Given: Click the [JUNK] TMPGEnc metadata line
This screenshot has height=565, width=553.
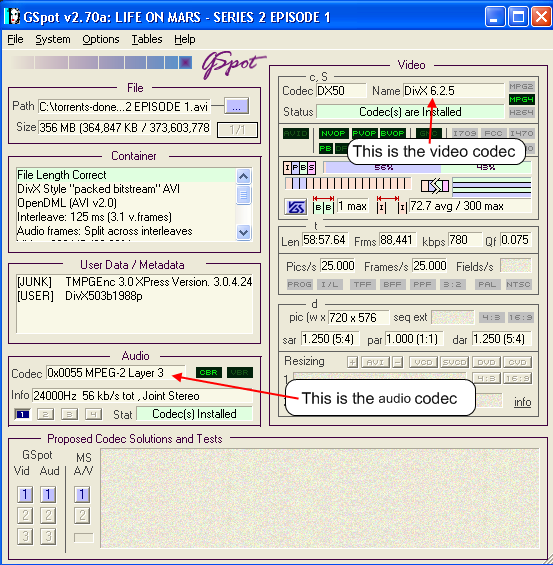Looking at the screenshot, I should tap(134, 282).
